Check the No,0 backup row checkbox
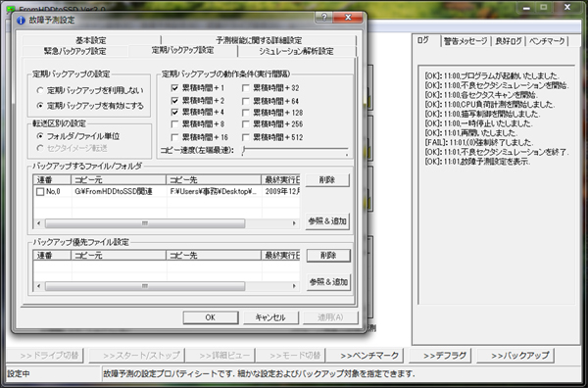The image size is (588, 388). [40, 192]
